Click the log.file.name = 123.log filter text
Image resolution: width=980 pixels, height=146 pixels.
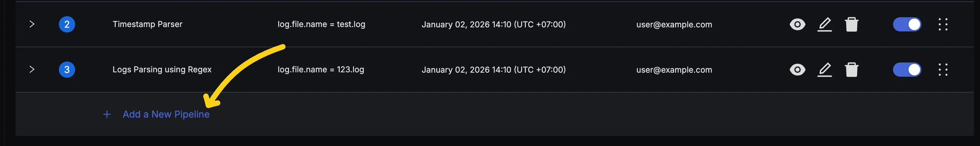click(x=321, y=70)
